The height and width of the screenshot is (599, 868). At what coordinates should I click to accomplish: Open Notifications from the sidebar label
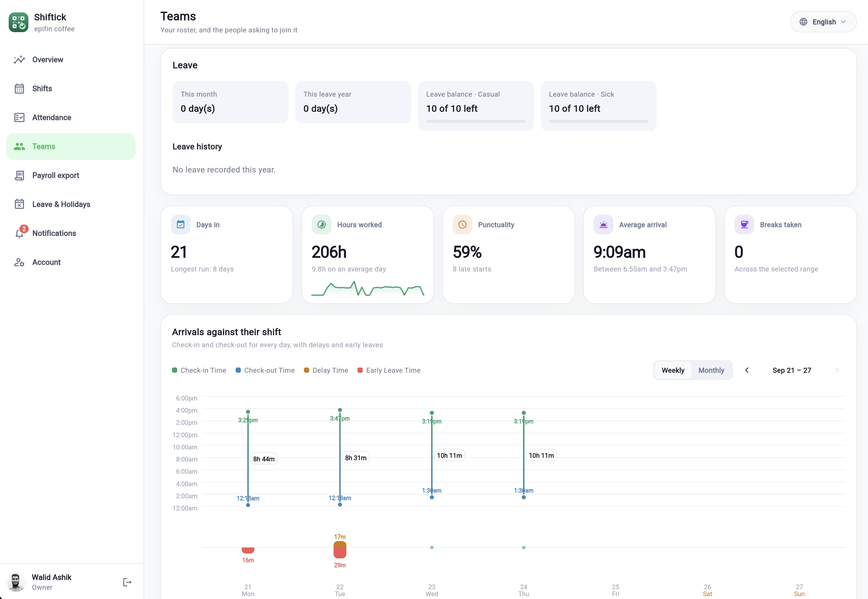pyautogui.click(x=54, y=234)
